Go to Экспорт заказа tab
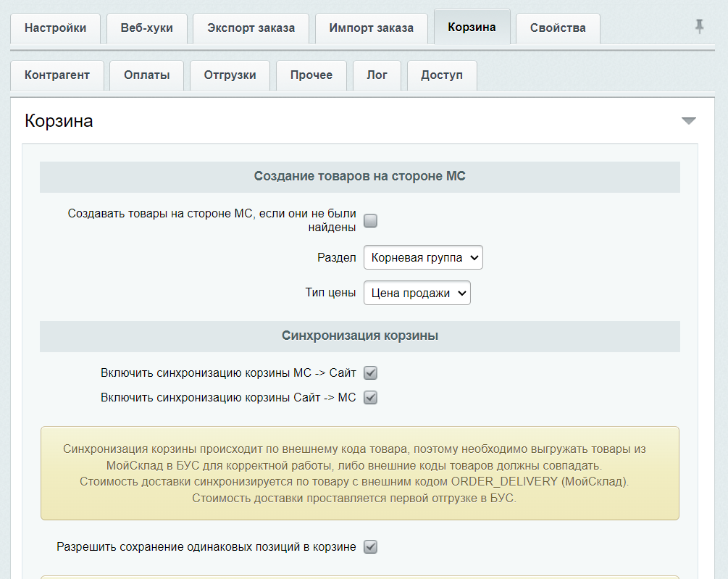This screenshot has height=579, width=728. tap(251, 28)
